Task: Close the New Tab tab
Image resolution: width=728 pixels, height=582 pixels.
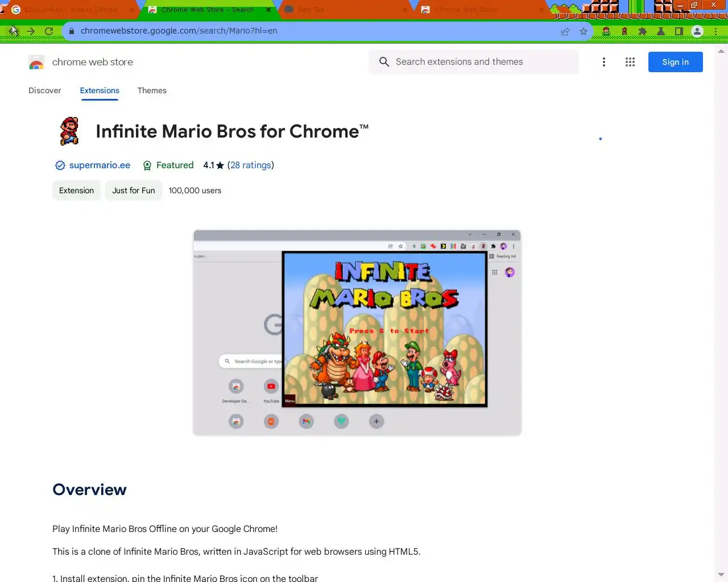Action: 405,10
